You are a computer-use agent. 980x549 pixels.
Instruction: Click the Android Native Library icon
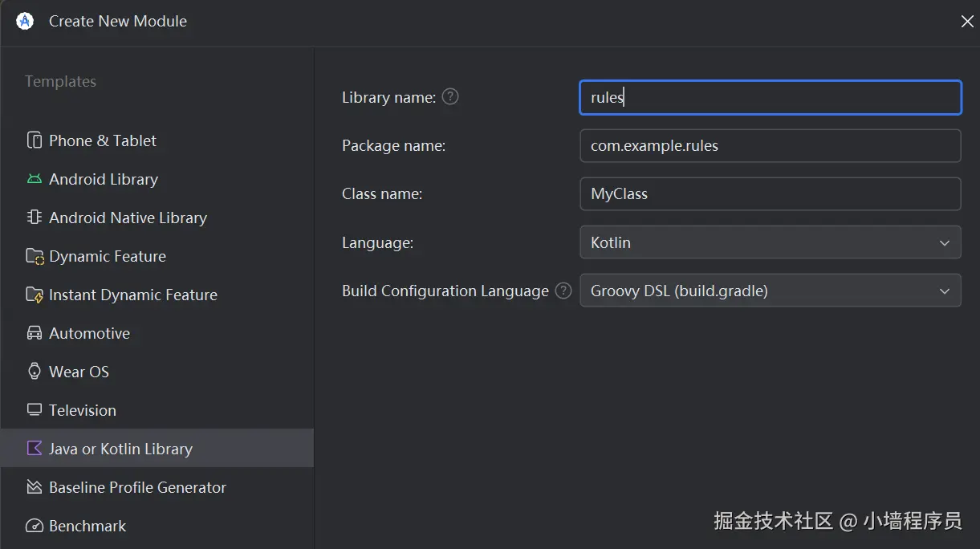35,218
